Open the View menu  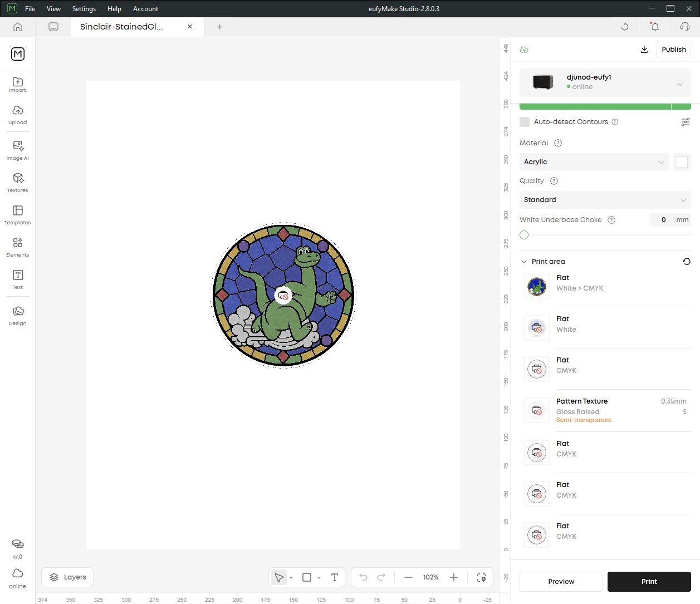54,9
